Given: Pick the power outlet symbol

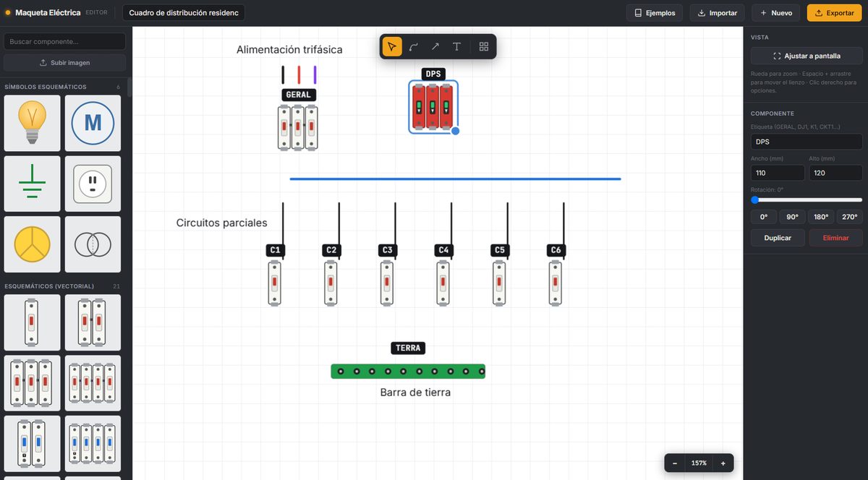Looking at the screenshot, I should [93, 184].
